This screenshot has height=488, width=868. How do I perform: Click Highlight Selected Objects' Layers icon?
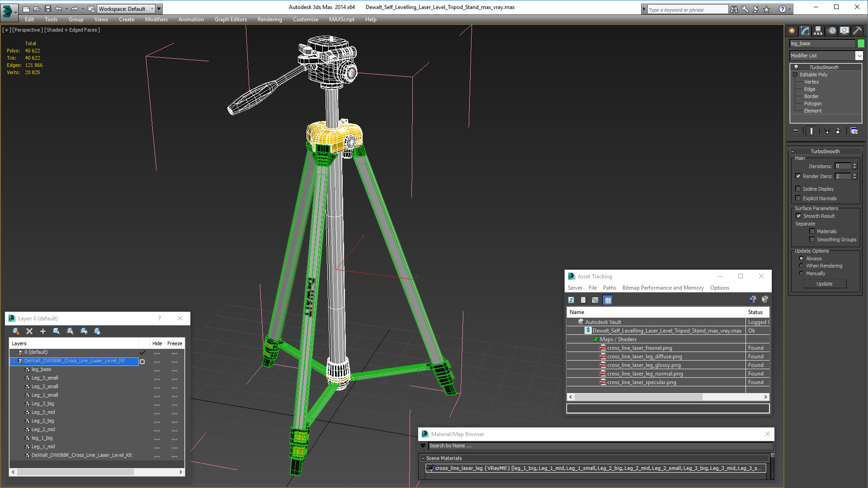tap(70, 331)
